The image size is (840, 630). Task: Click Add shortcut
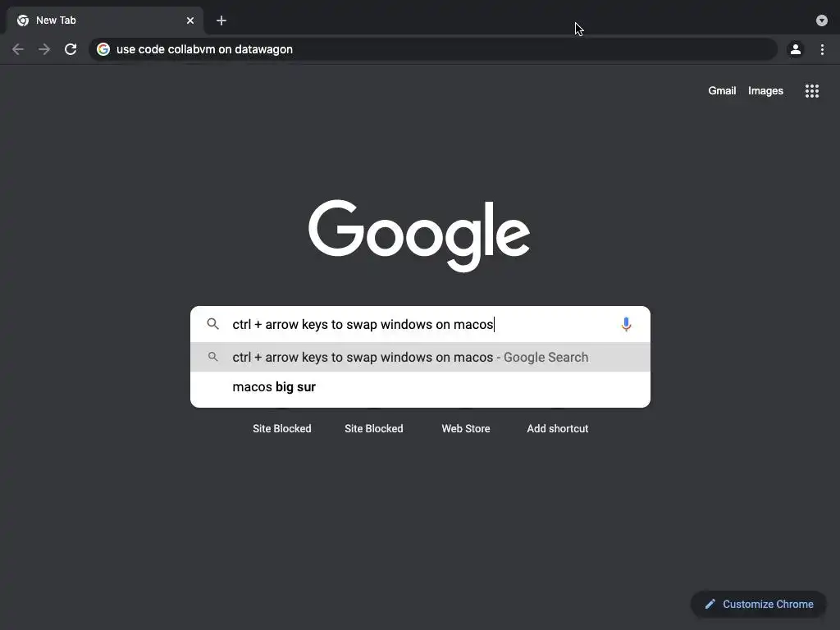pyautogui.click(x=558, y=428)
